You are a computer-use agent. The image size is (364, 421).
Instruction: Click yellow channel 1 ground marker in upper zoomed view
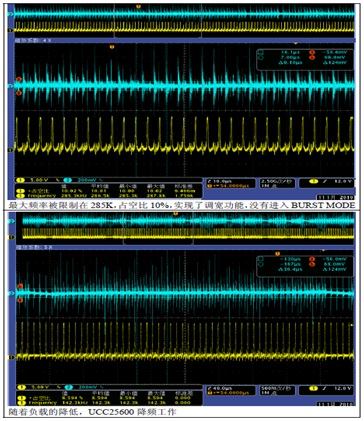tap(11, 150)
